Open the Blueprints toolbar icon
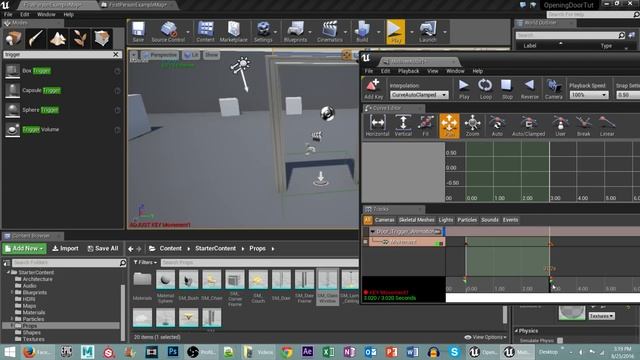The width and height of the screenshot is (640, 360). (295, 32)
